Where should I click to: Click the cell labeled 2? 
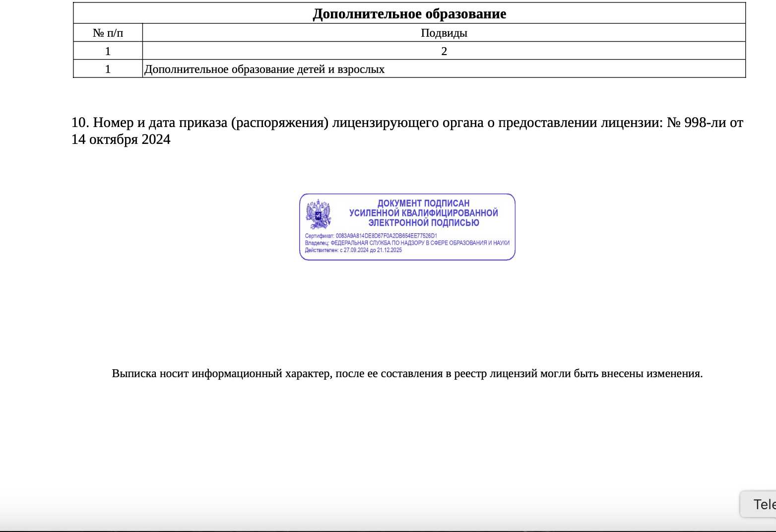pos(444,51)
